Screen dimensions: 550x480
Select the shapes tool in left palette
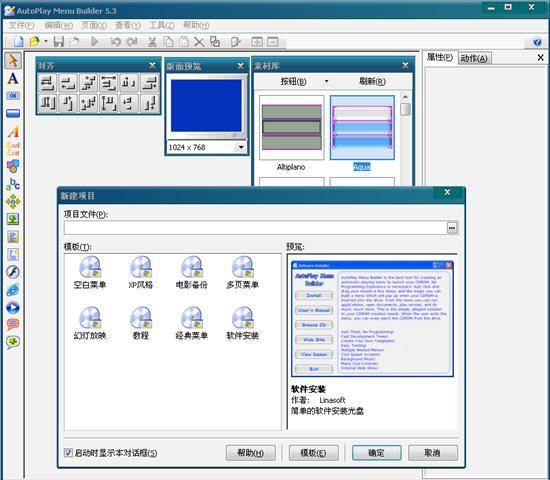pyautogui.click(x=13, y=166)
